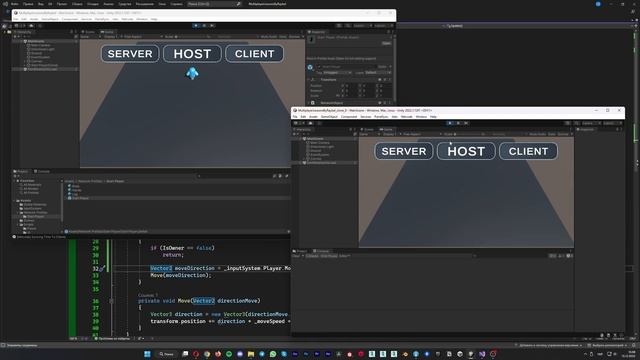The height and width of the screenshot is (360, 640).
Task: Select DontDestroyOnLoad in right Unity Hierarchy
Action: click(x=322, y=162)
